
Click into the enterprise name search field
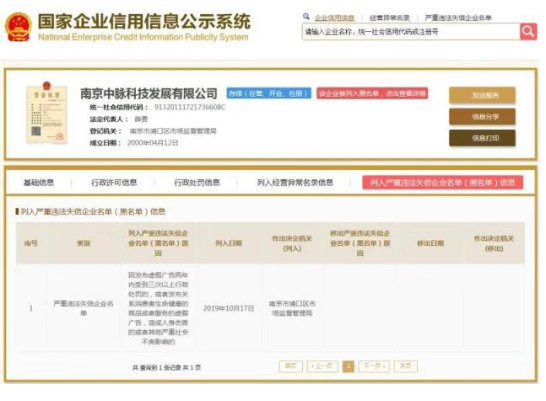point(411,32)
